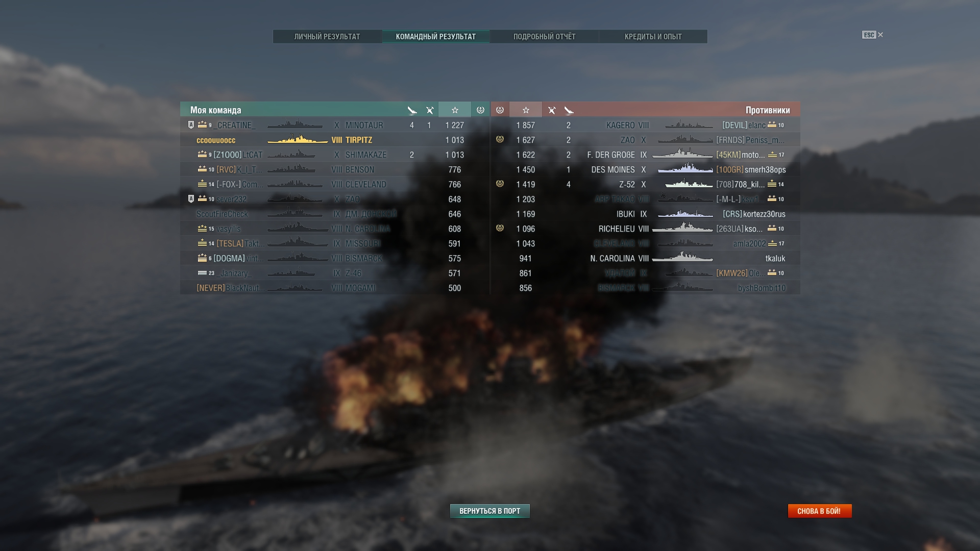Open the Кредиты и опыт tab
980x551 pixels.
pyautogui.click(x=653, y=37)
